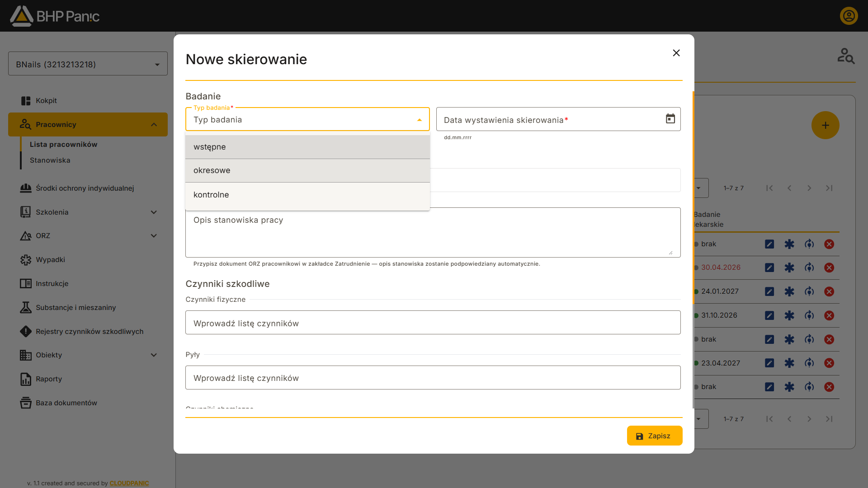Image resolution: width=868 pixels, height=488 pixels.
Task: Click the refresh-cycle icon in 31.10.2026 row
Action: click(809, 315)
